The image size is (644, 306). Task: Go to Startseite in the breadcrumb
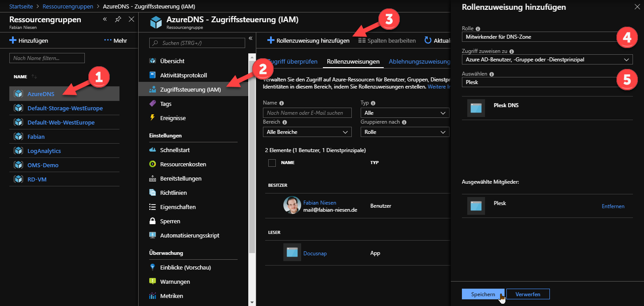pyautogui.click(x=21, y=7)
